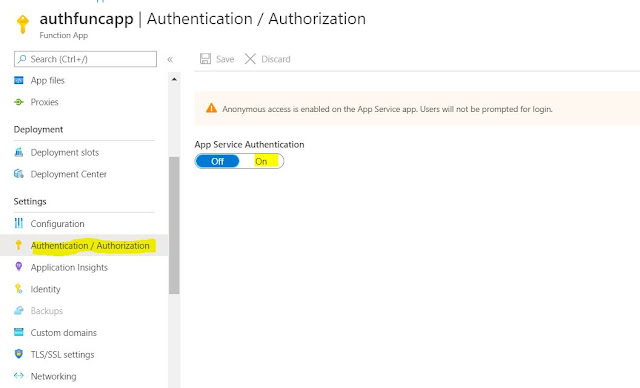
Task: Click the sidebar scroll up arrow
Action: point(174,79)
